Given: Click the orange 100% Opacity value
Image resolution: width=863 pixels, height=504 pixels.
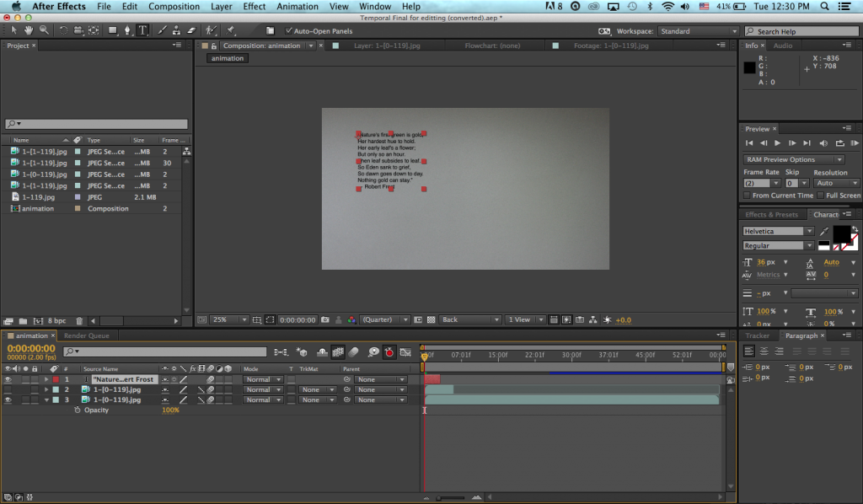Looking at the screenshot, I should click(170, 410).
